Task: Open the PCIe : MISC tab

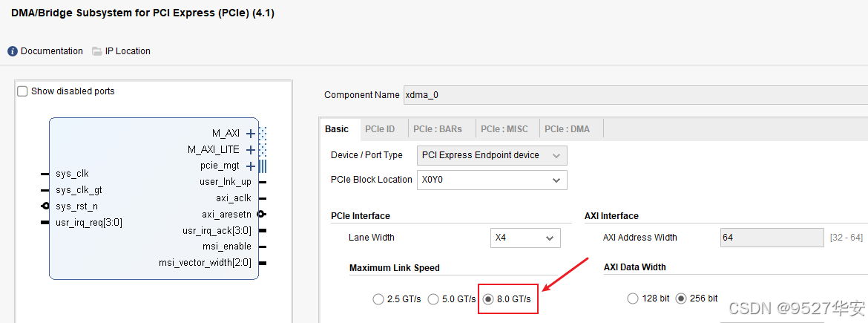Action: [504, 129]
